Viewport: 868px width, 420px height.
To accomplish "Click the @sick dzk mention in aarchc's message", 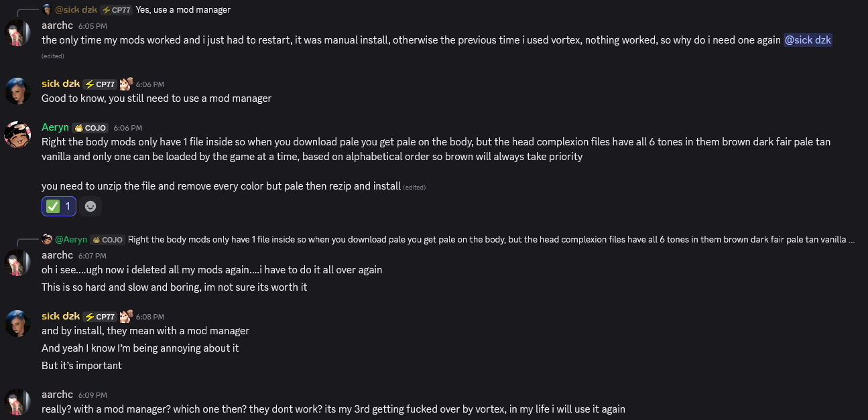I will (x=808, y=40).
